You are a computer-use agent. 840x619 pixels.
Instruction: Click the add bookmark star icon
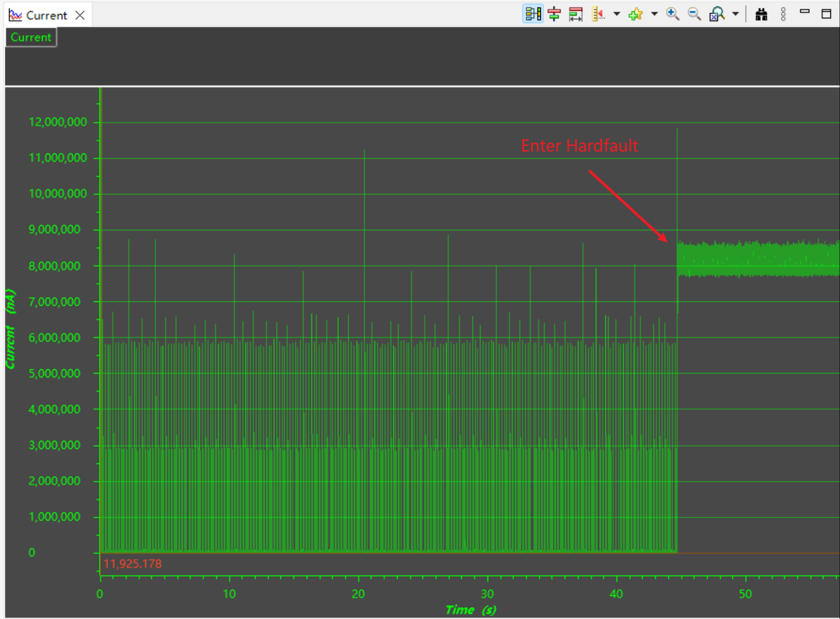tap(636, 14)
